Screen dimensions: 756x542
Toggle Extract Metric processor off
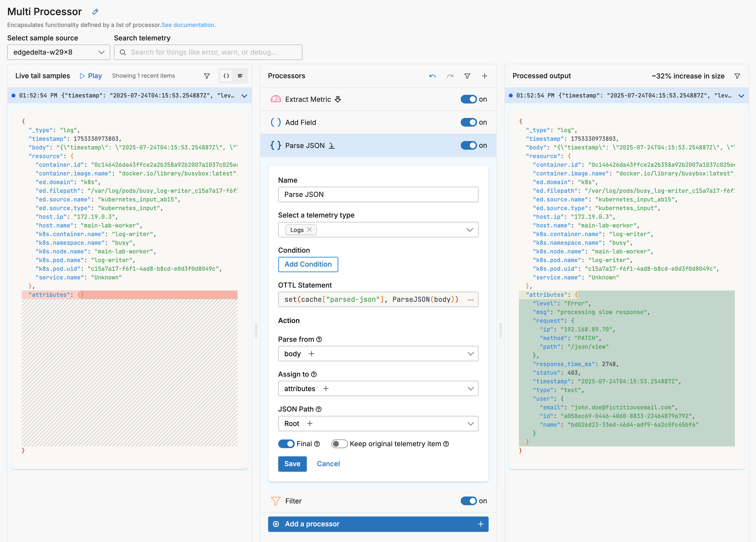[469, 99]
